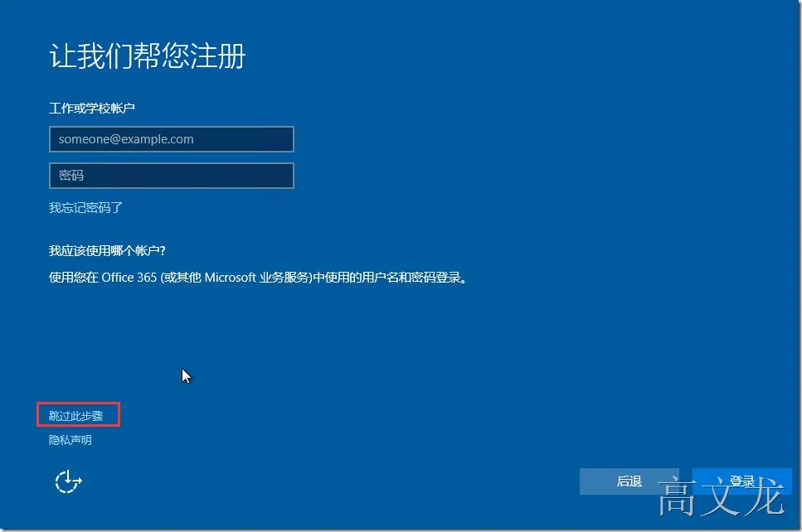Screen dimensions: 802x532
Task: Open the 隐私声明 privacy statement link
Action: tap(70, 440)
